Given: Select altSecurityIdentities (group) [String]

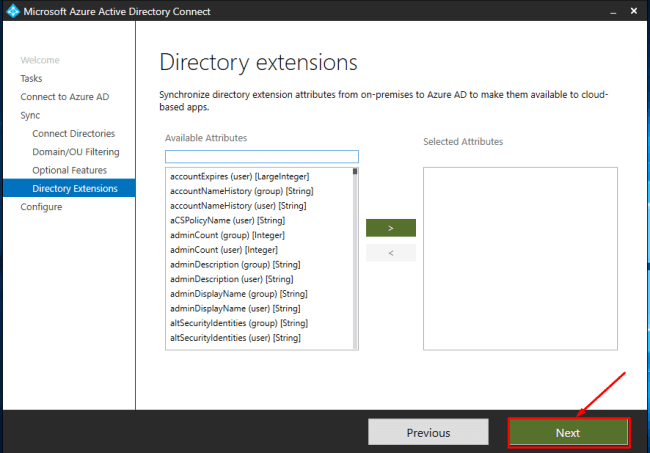Looking at the screenshot, I should 239,323.
